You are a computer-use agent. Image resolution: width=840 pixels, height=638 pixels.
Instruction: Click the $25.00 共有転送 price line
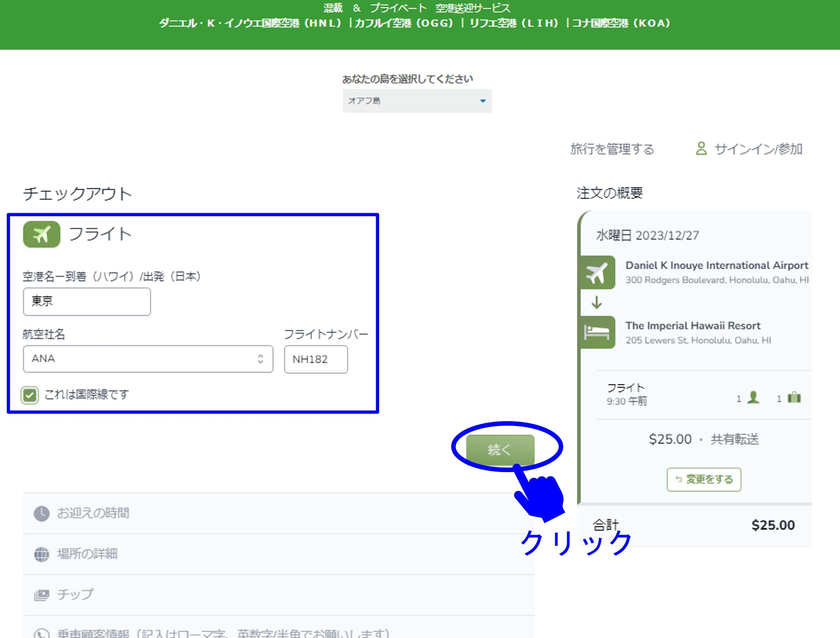click(703, 440)
